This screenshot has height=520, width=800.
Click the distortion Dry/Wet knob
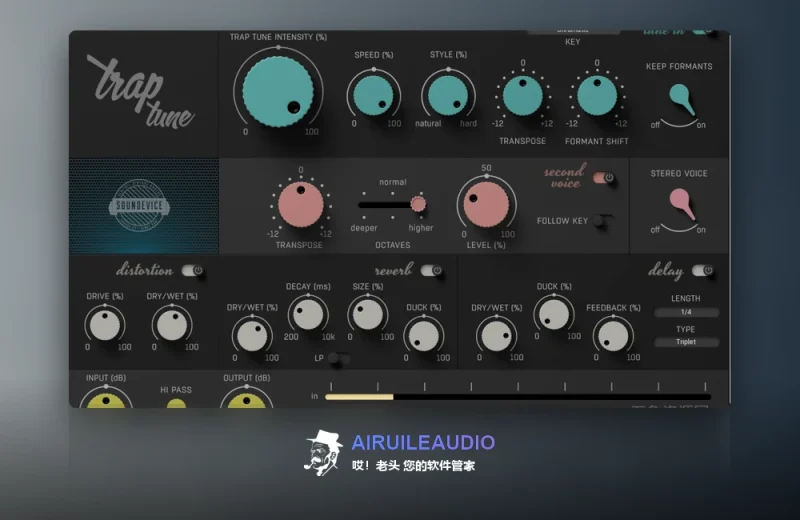pos(172,325)
